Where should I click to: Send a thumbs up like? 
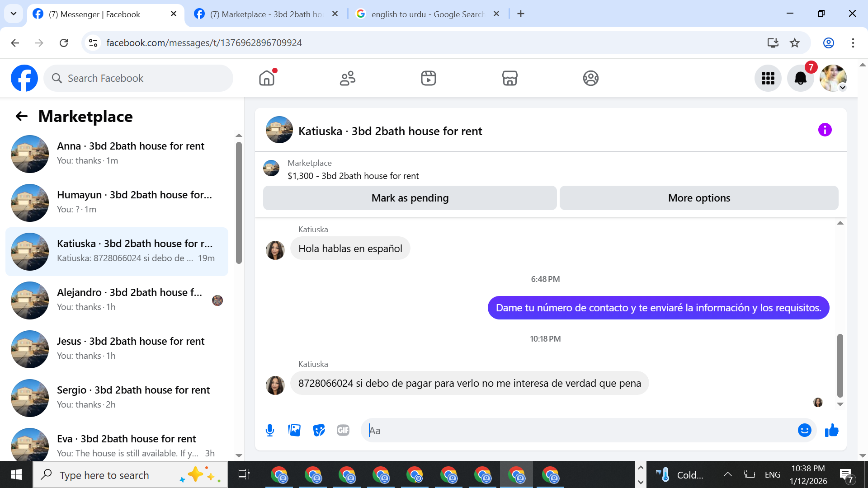pyautogui.click(x=831, y=430)
